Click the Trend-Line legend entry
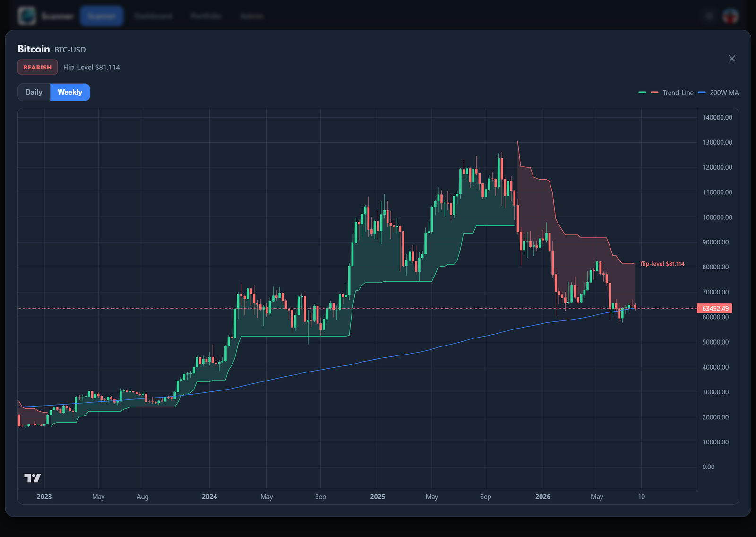Image resolution: width=756 pixels, height=537 pixels. point(666,93)
